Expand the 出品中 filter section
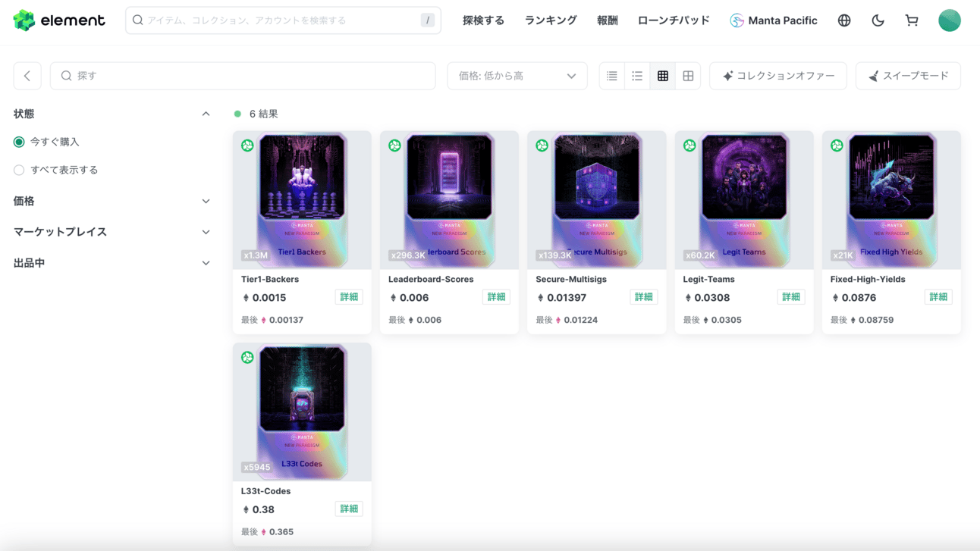This screenshot has height=551, width=980. [x=206, y=263]
